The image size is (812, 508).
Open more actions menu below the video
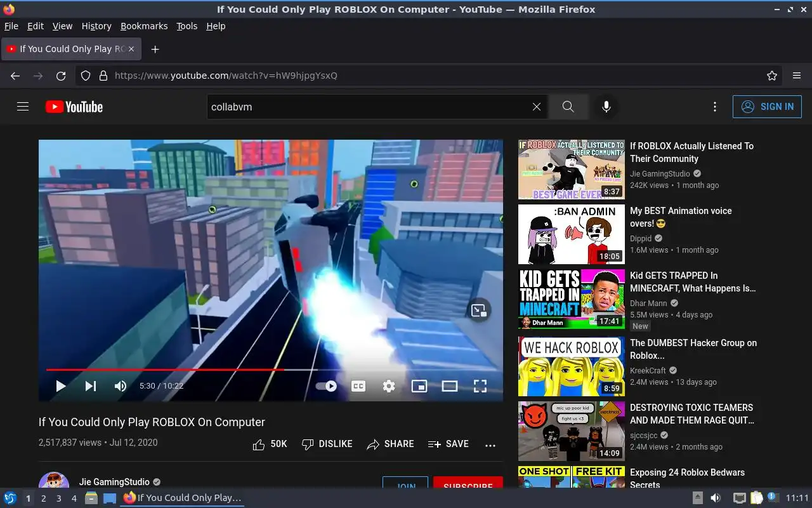[490, 445]
